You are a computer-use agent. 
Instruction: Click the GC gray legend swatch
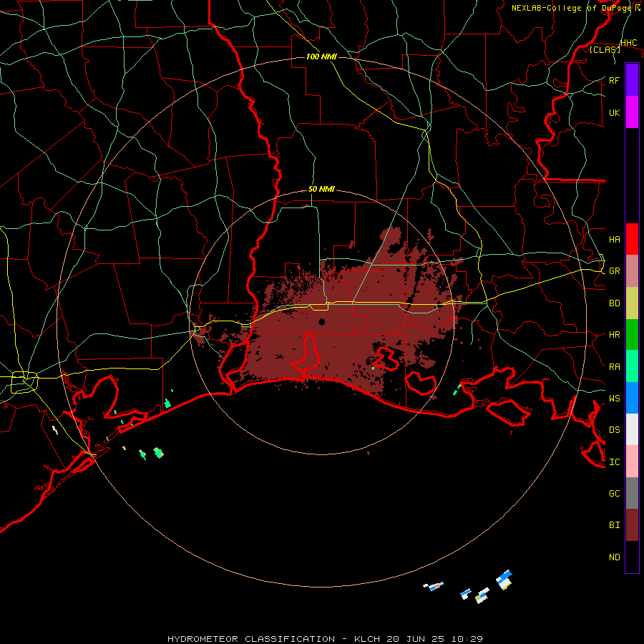point(632,493)
